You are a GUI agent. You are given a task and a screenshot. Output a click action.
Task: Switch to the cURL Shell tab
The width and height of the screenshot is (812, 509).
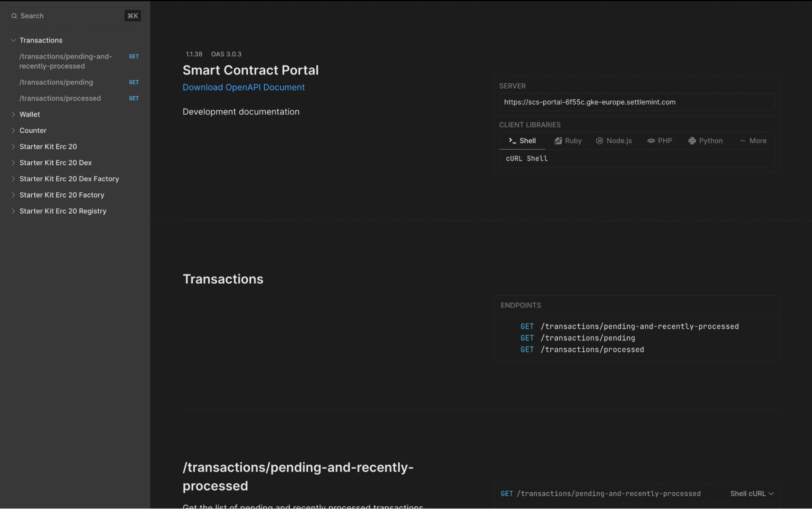pos(526,158)
